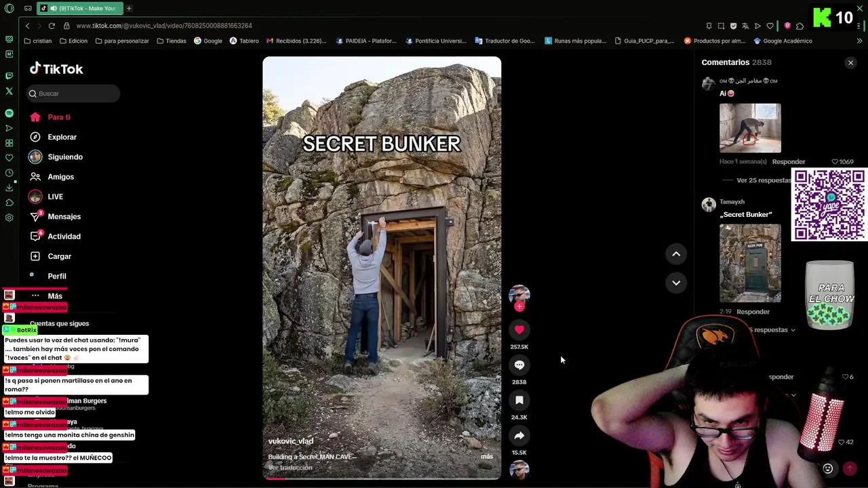
Task: Open Twitch in Opera sidebar
Action: click(9, 76)
